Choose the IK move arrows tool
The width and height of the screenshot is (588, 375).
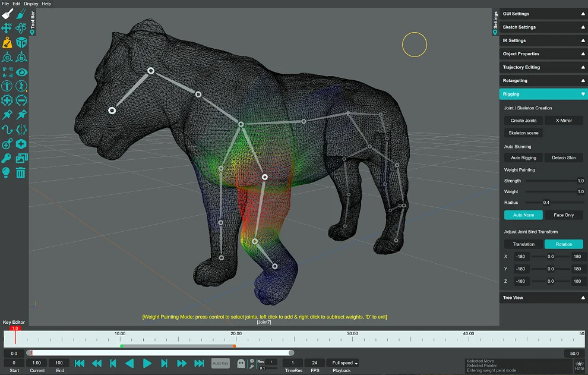tap(7, 28)
